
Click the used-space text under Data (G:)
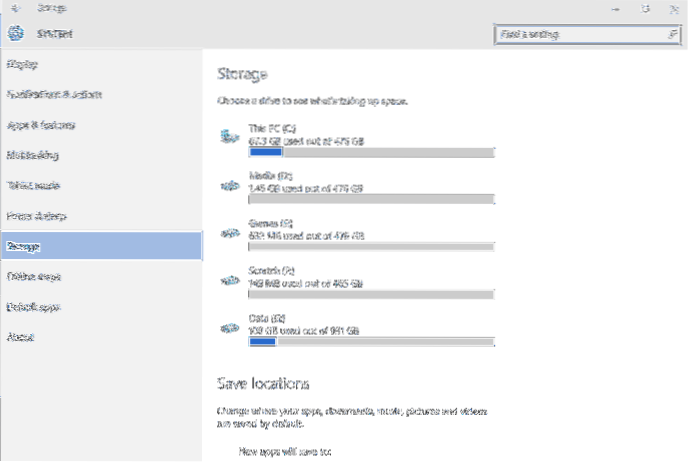(304, 331)
